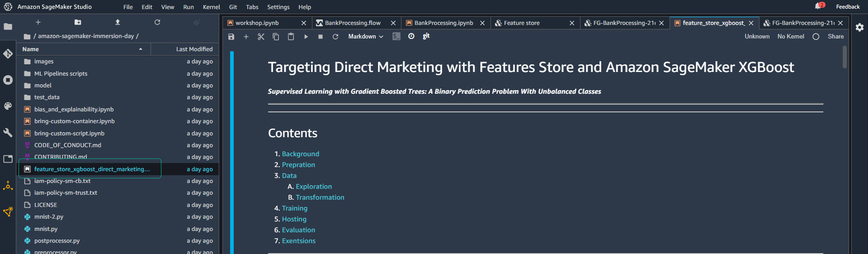Open the Markdown cell type dropdown

click(365, 37)
